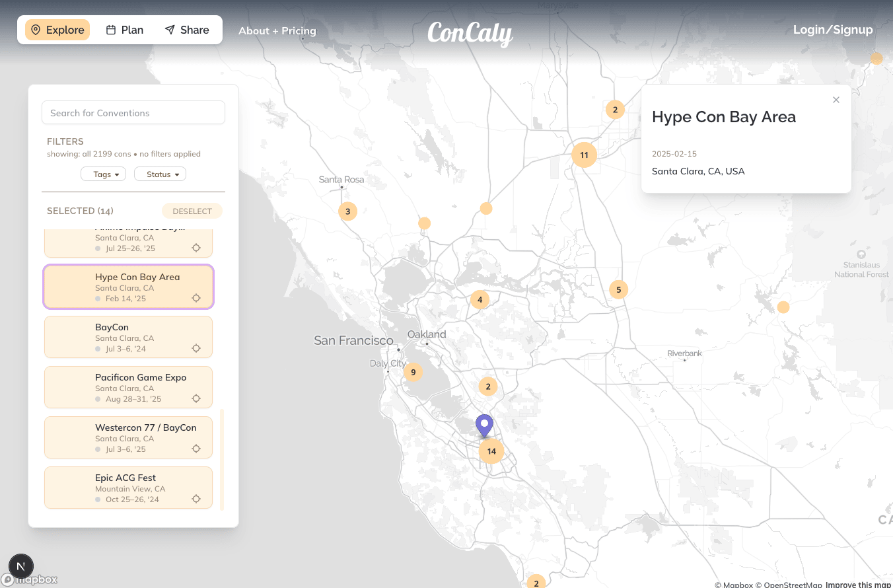Open the OpenStreetMap attribution link
The width and height of the screenshot is (893, 588).
(789, 584)
